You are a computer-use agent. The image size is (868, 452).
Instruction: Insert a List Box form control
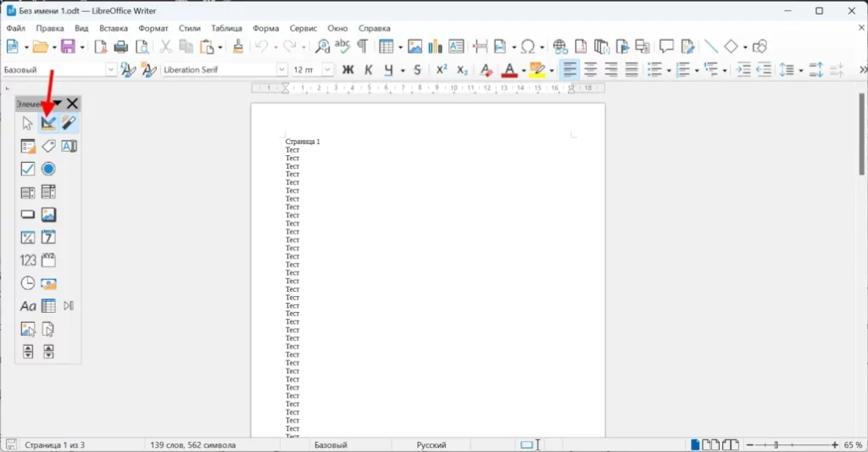point(27,192)
